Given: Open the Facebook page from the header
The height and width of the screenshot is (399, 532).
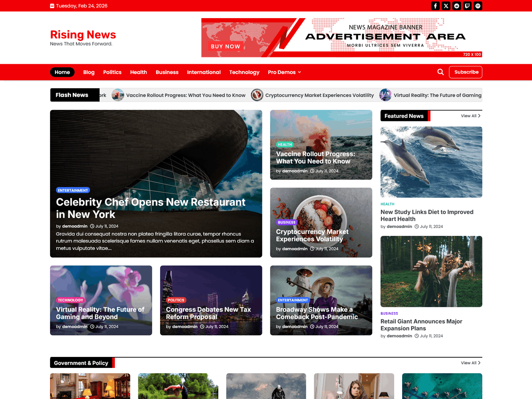Looking at the screenshot, I should (435, 6).
